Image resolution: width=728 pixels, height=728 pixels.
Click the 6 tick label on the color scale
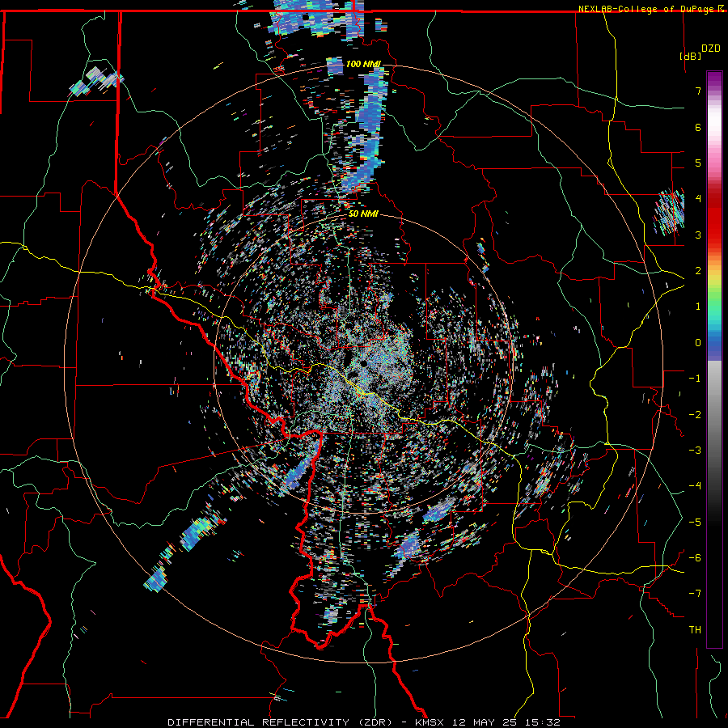(x=698, y=127)
